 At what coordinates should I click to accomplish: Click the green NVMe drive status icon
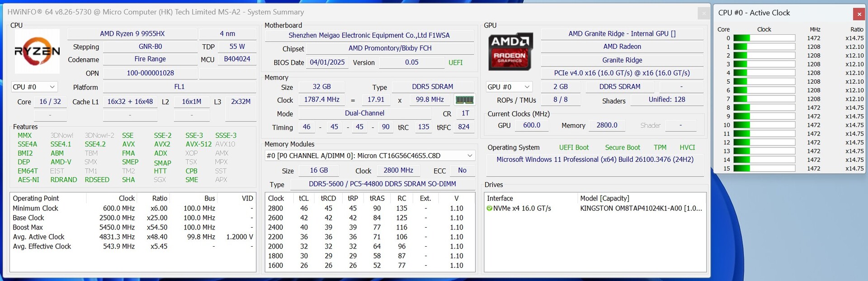click(489, 208)
